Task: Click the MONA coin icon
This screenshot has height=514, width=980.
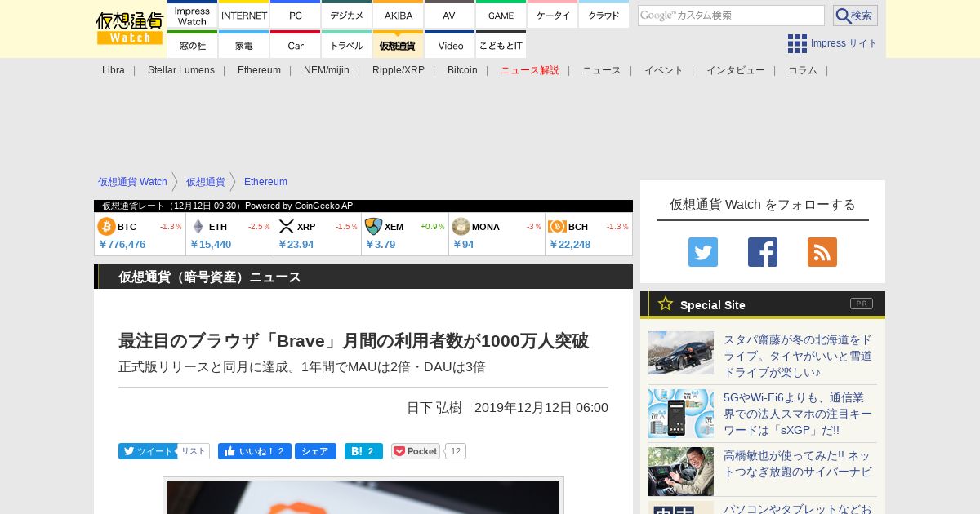Action: (461, 226)
